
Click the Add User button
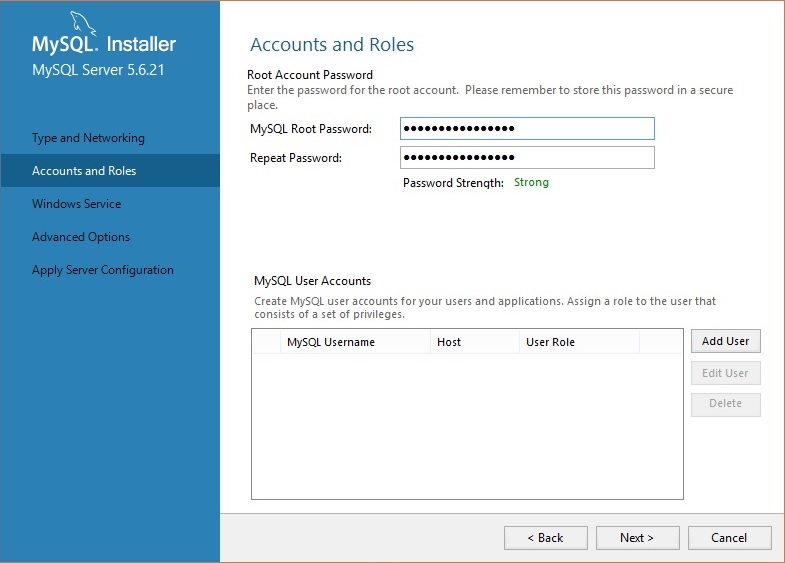tap(725, 341)
